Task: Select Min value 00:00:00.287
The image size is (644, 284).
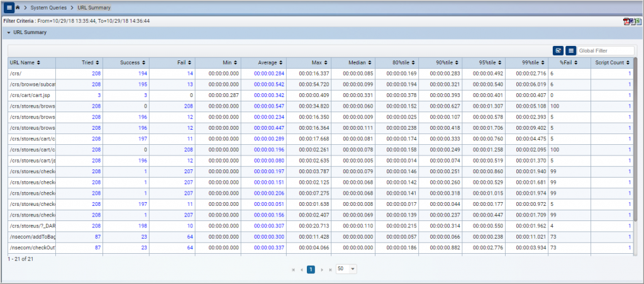Action: [223, 95]
